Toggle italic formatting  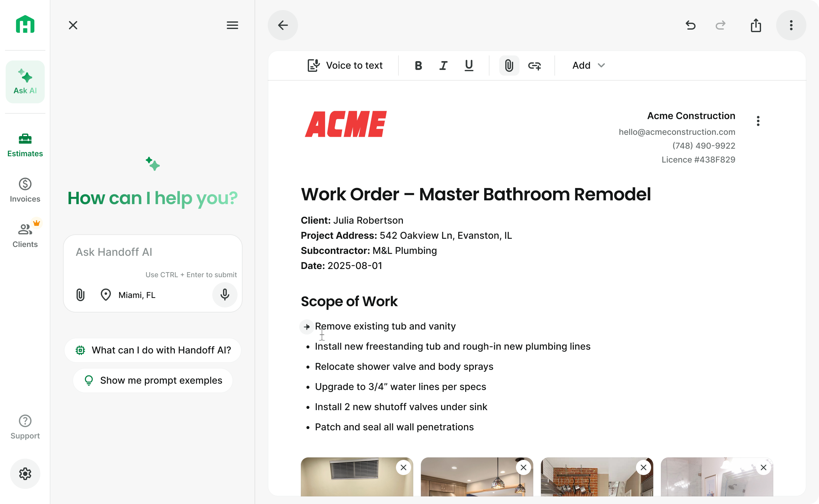pyautogui.click(x=443, y=65)
